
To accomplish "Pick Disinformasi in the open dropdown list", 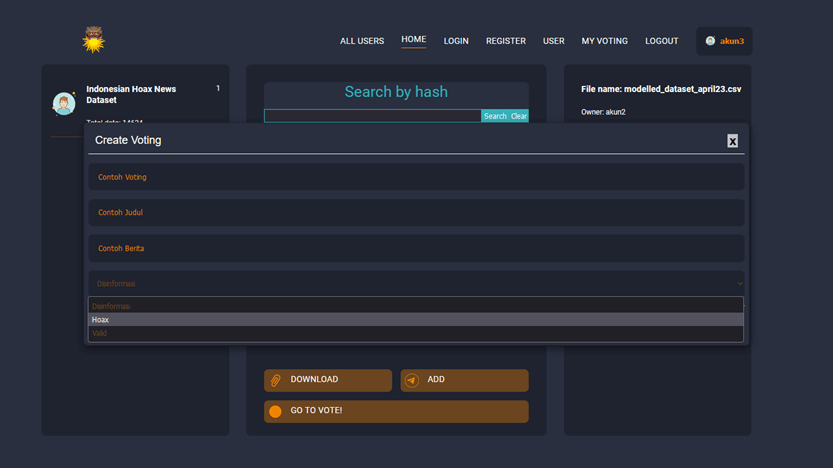I will [415, 306].
